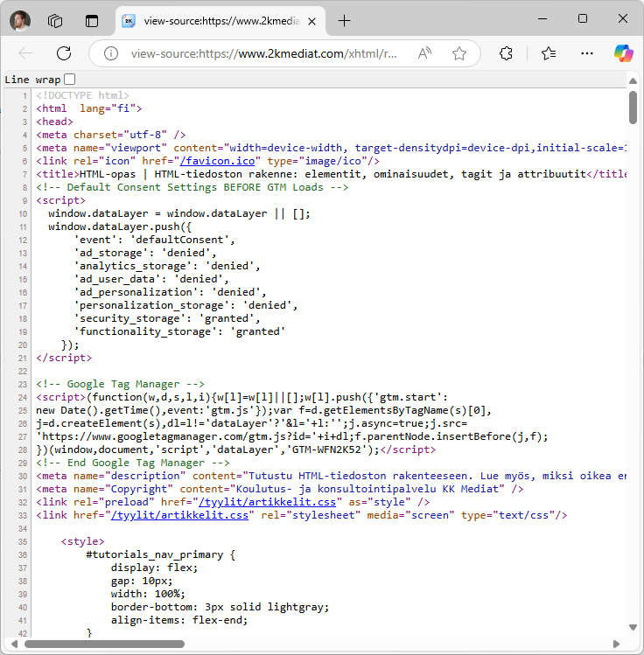This screenshot has height=655, width=644.
Task: Click the '</script>' tag on line 21
Action: point(64,358)
